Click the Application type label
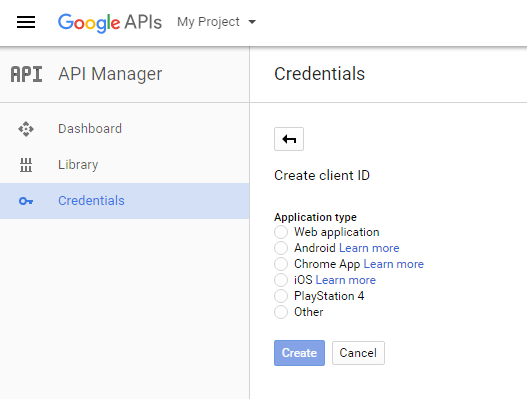 315,217
